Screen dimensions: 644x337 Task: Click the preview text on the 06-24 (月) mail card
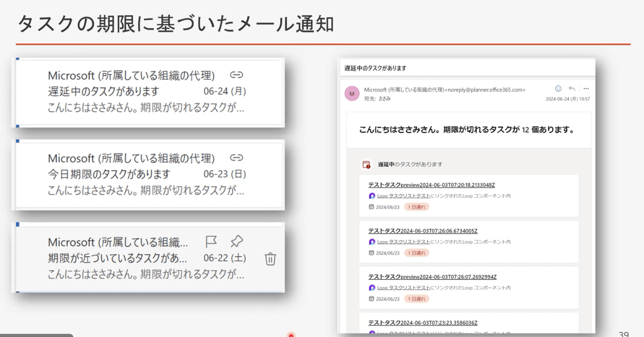coord(146,108)
